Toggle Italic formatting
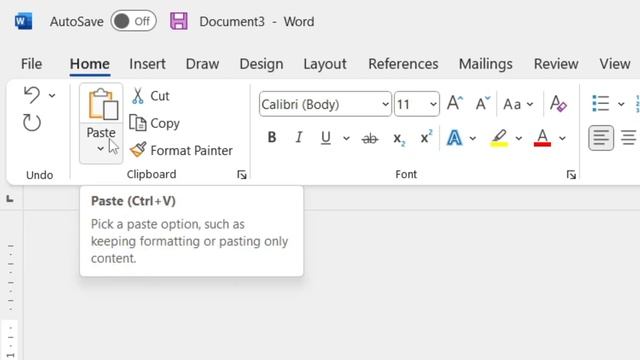The image size is (640, 360). click(299, 138)
